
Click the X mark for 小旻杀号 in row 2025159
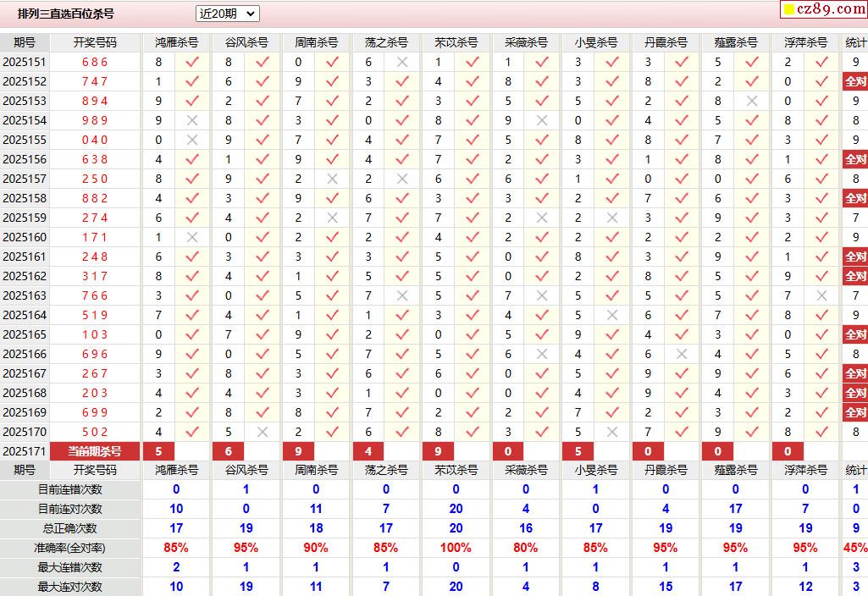tap(612, 218)
